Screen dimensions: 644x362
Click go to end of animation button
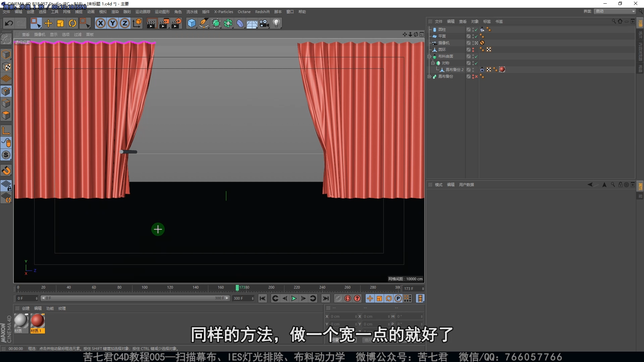(325, 298)
